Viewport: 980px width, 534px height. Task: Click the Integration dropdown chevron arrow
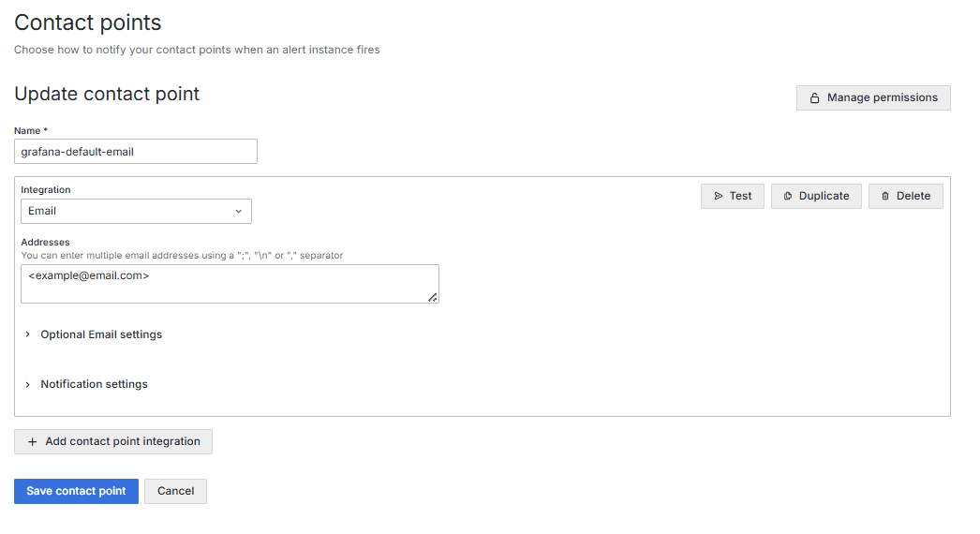pyautogui.click(x=238, y=212)
